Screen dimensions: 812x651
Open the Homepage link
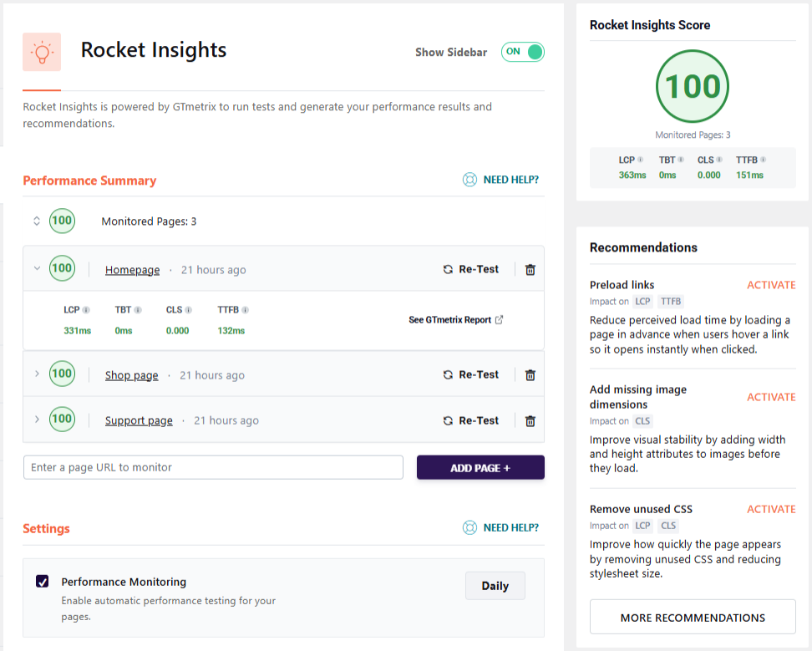[x=132, y=270]
